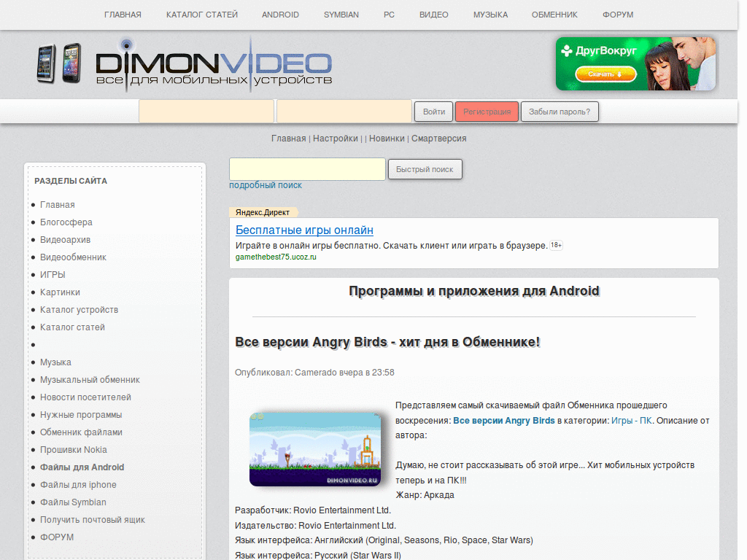Screen dimensions: 747x560
Task: Focus the quick search text field
Action: click(x=307, y=169)
